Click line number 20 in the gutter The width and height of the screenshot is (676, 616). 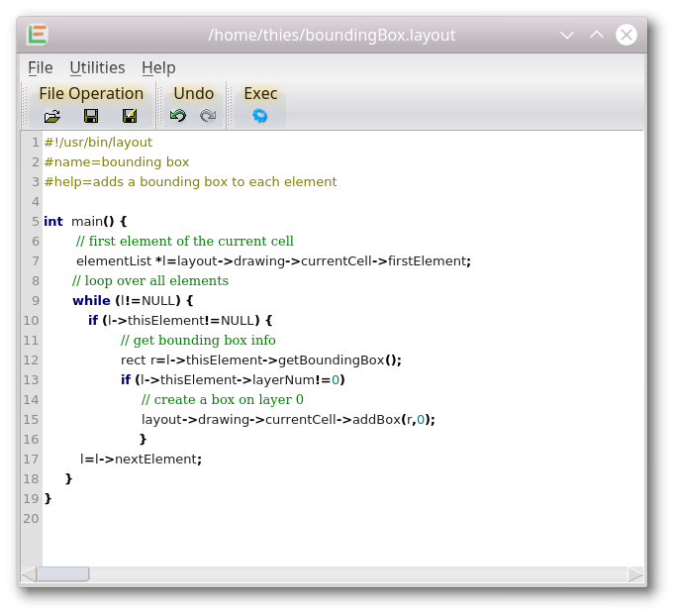pos(31,519)
